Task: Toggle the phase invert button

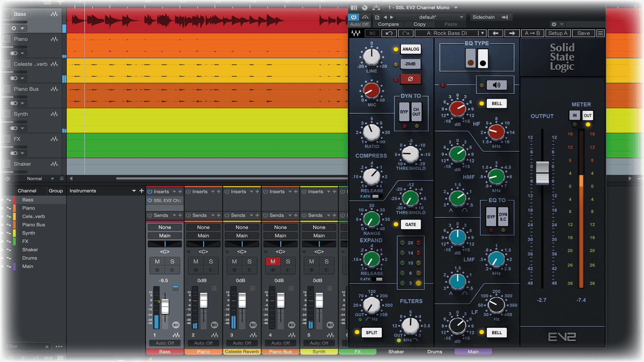Action: pos(410,79)
